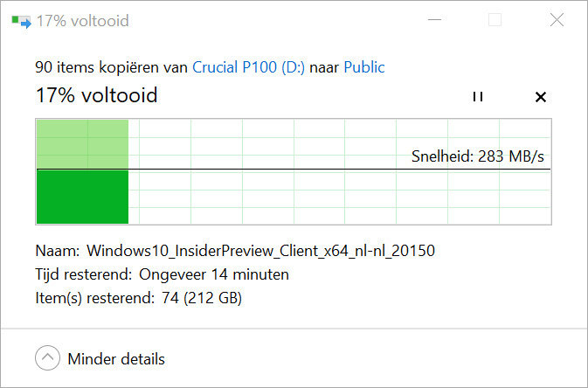The image size is (588, 388).
Task: Click the large '17% voltooid' heading
Action: coord(96,95)
